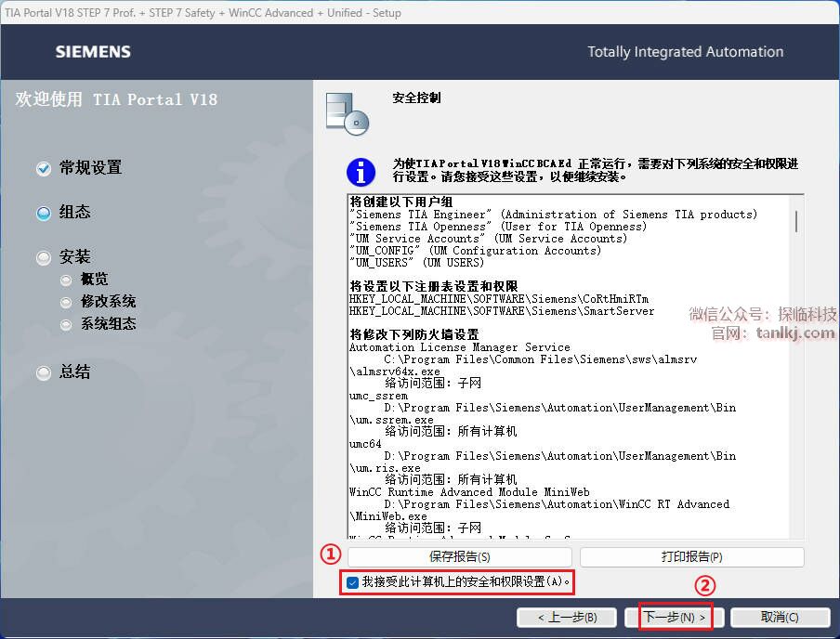
Task: Click the 下一步(N) next button
Action: (x=674, y=617)
